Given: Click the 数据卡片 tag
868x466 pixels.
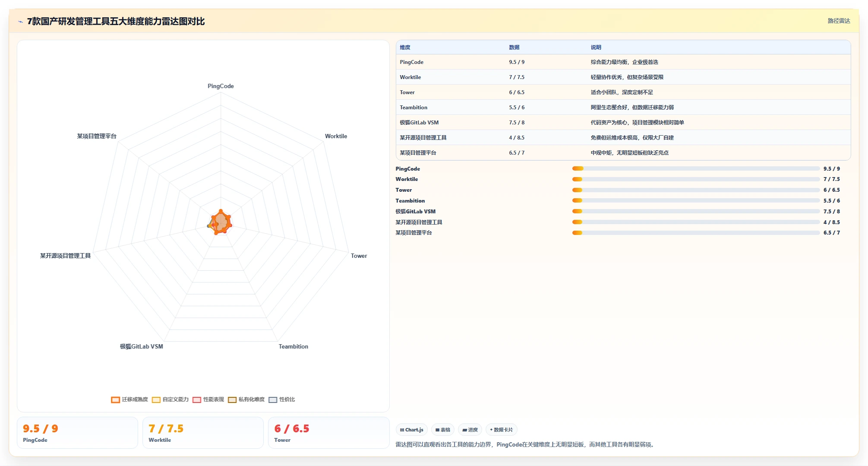Looking at the screenshot, I should point(501,430).
